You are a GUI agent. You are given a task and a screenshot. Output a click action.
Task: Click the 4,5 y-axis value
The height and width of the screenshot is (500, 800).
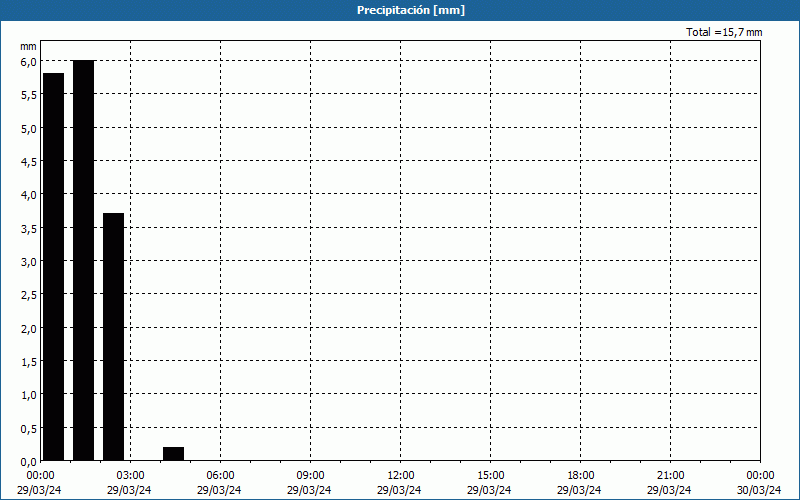point(29,162)
